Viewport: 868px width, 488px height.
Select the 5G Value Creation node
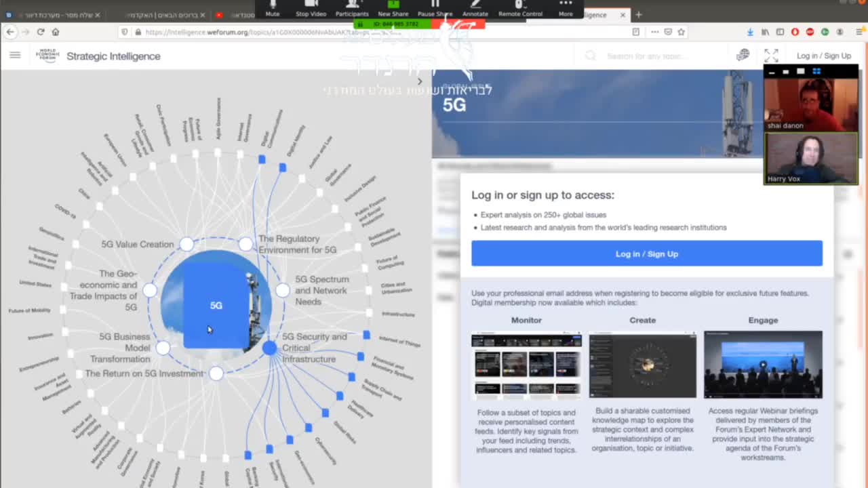pos(186,244)
